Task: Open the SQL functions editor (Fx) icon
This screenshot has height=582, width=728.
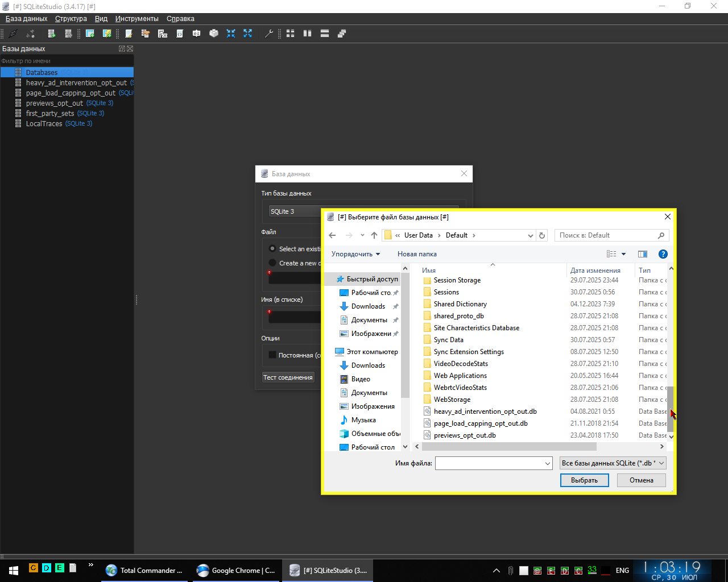Action: tap(163, 34)
